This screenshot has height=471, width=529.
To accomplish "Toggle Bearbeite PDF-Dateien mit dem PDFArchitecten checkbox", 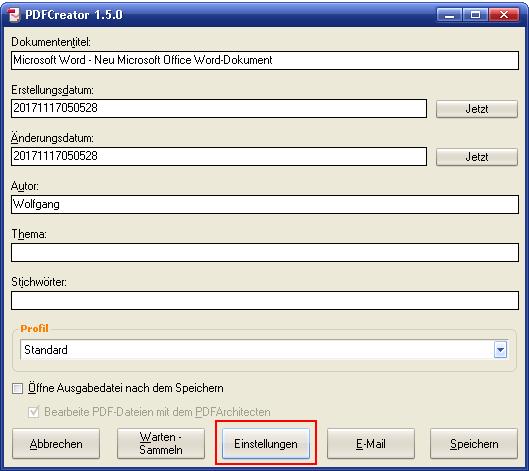I will click(33, 412).
